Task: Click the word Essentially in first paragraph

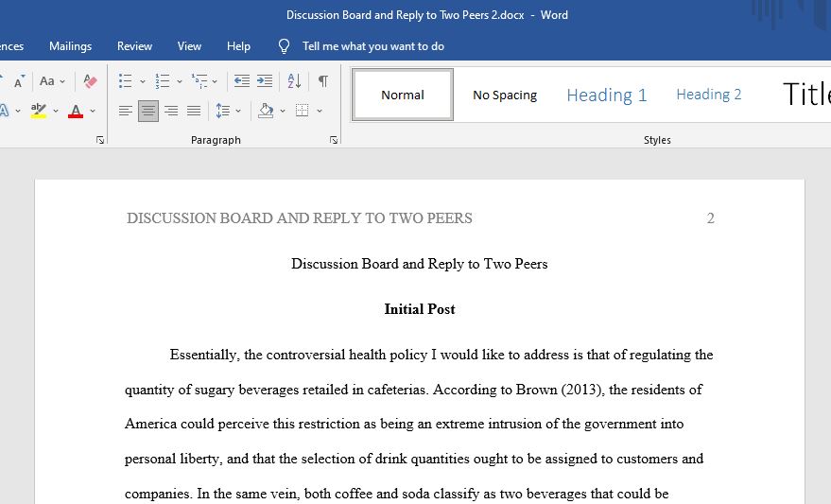Action: (204, 355)
